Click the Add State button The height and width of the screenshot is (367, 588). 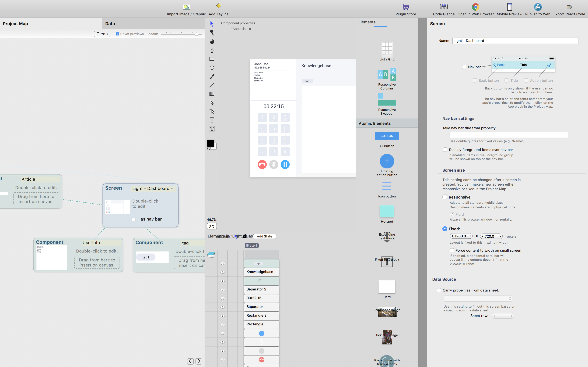point(264,236)
